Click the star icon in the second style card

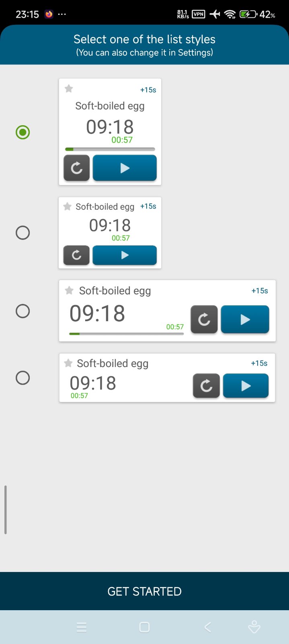pyautogui.click(x=67, y=206)
